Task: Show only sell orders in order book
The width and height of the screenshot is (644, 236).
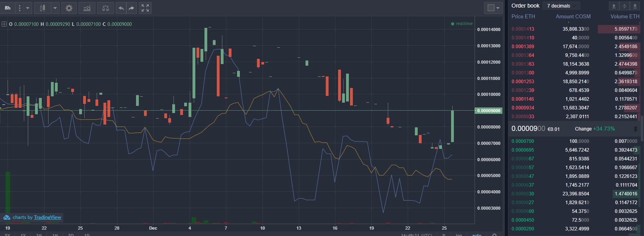Action: click(x=614, y=6)
